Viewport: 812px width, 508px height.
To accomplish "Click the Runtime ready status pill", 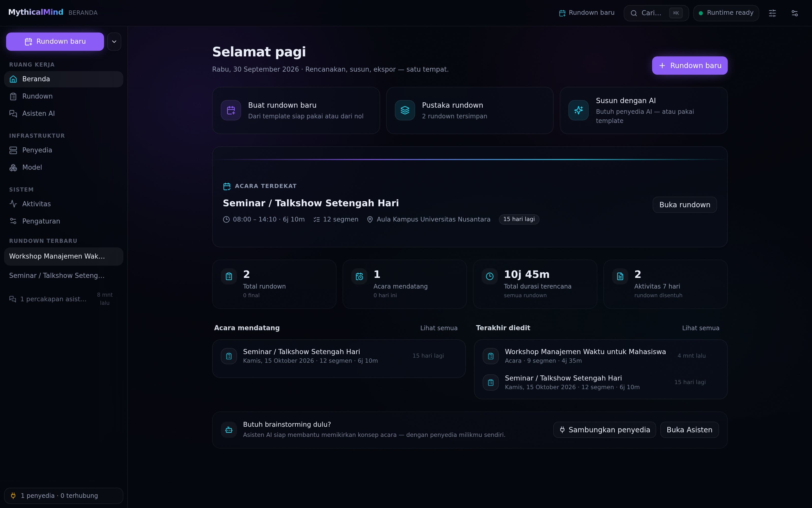I will (726, 13).
